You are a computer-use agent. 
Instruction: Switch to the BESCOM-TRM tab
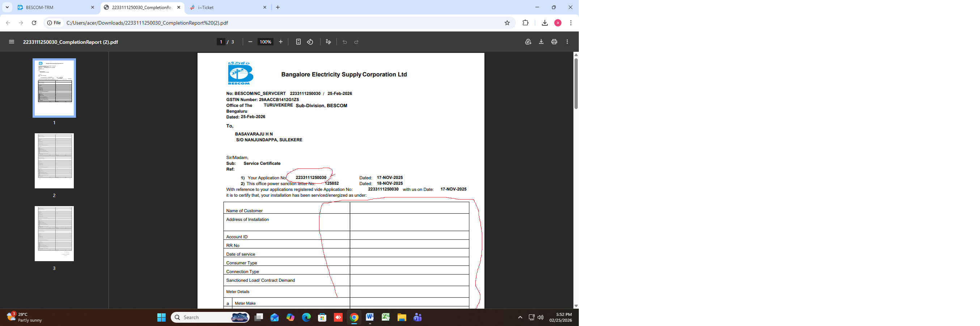[x=56, y=7]
